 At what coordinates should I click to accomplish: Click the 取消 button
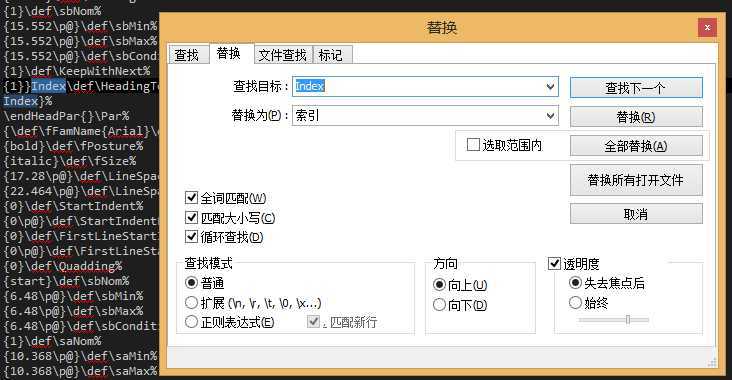[636, 214]
